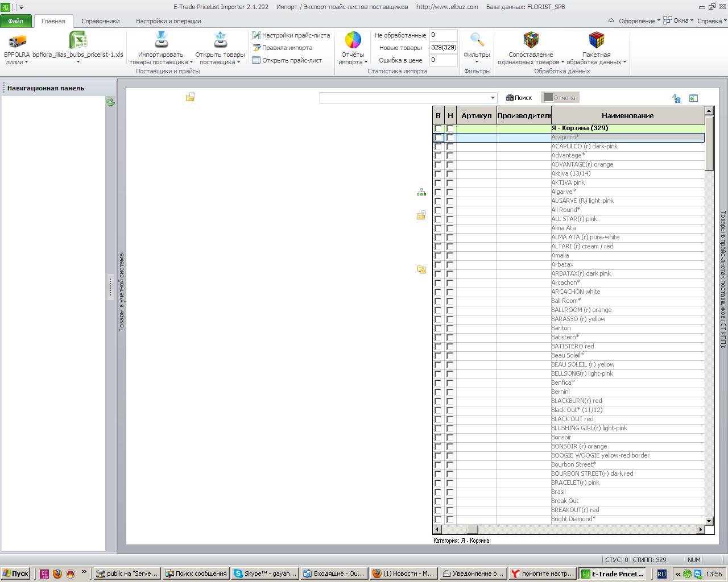
Task: Click the Пуск start button
Action: pos(15,573)
